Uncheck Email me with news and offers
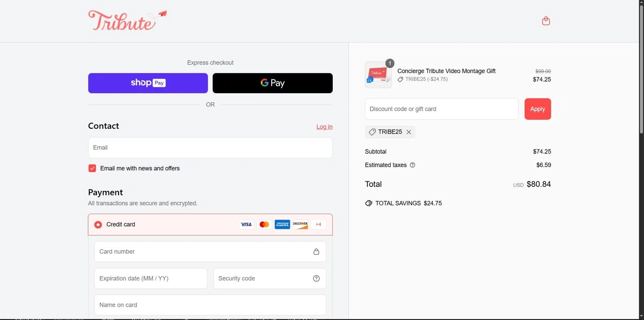The height and width of the screenshot is (320, 644). [92, 168]
